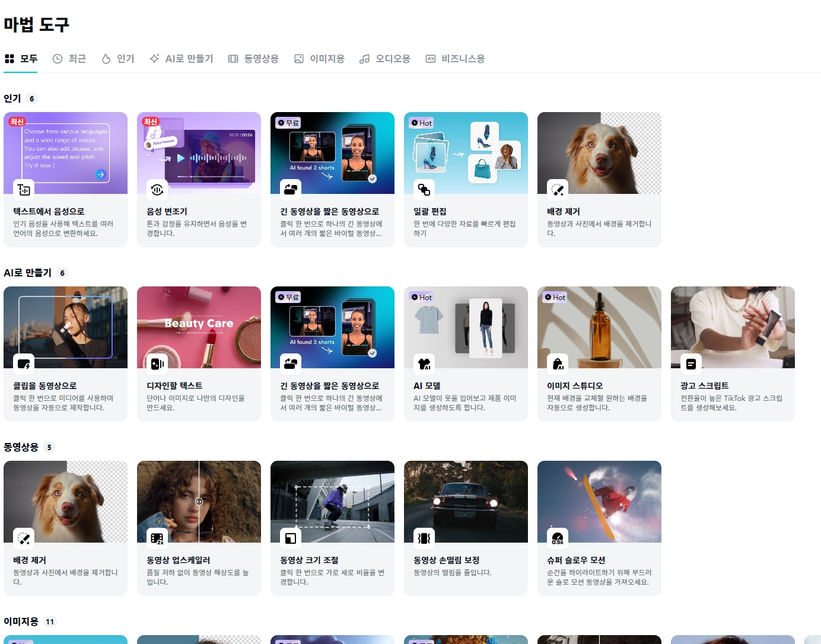Image resolution: width=821 pixels, height=644 pixels.
Task: Go to the 비즈니스용 tab
Action: [456, 59]
